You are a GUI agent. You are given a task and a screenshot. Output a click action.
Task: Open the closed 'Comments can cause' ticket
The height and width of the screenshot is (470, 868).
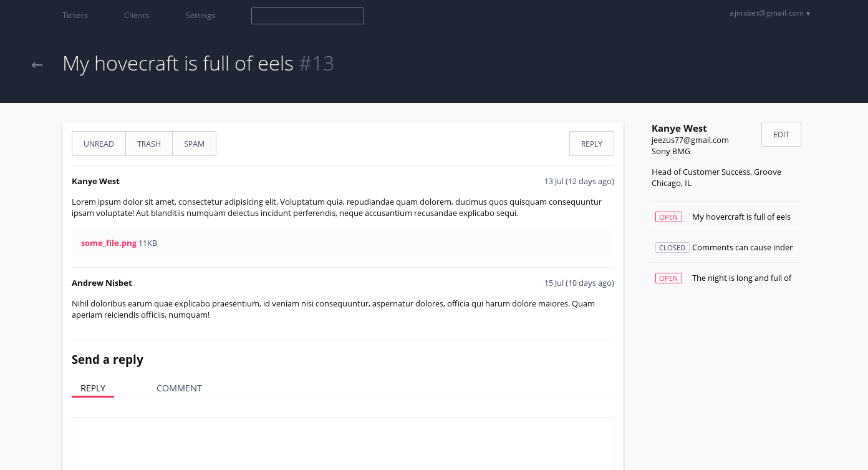coord(743,248)
